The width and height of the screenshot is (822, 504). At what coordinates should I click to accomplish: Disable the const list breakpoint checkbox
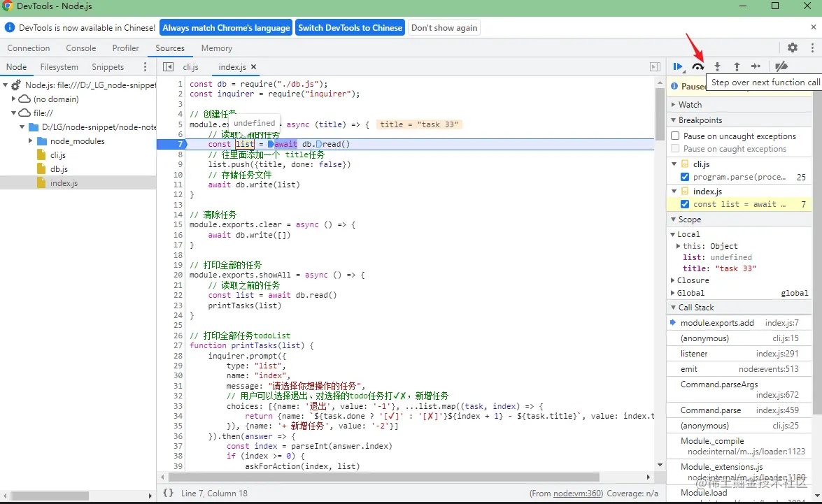coord(685,204)
